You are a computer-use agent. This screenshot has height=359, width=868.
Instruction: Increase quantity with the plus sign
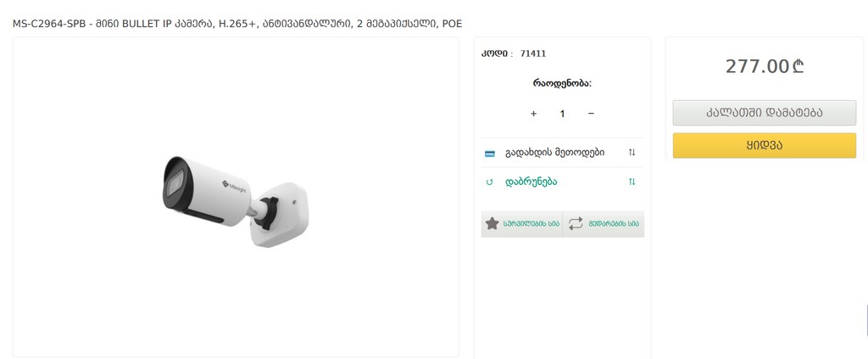[534, 114]
